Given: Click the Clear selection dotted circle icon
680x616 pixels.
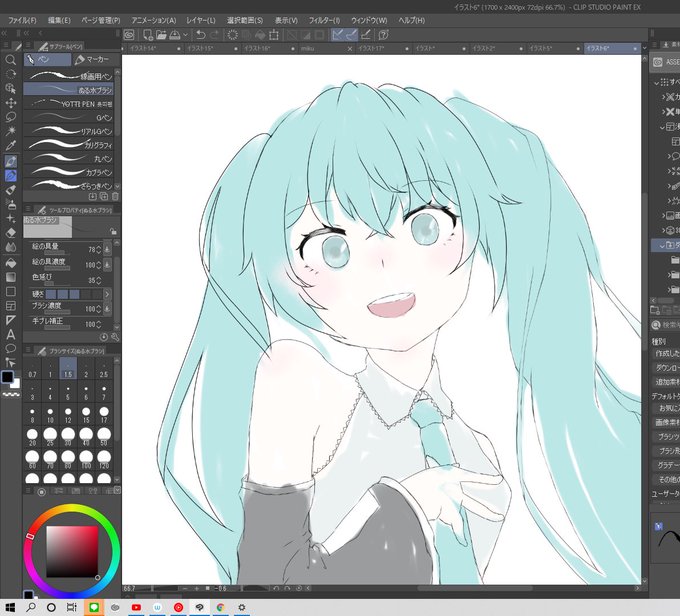Looking at the screenshot, I should click(232, 35).
